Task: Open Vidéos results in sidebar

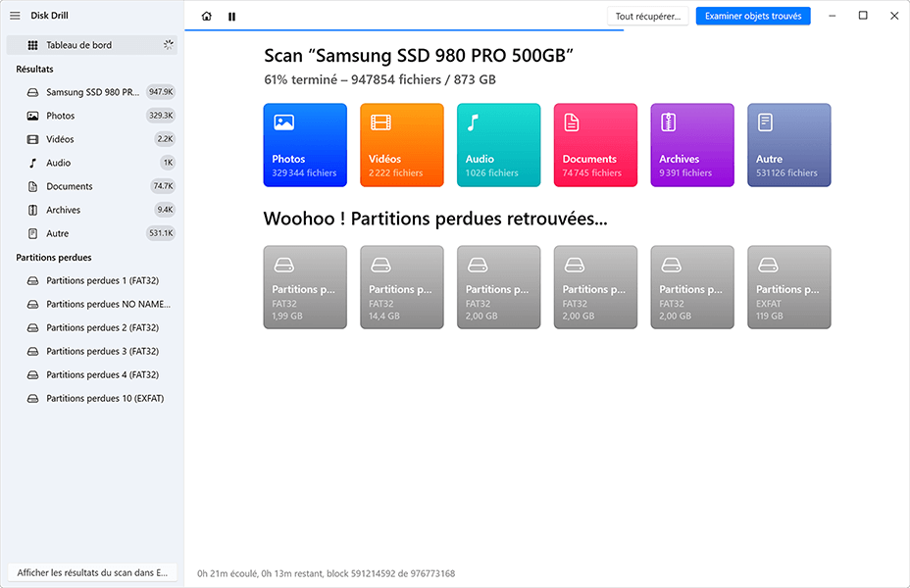Action: (x=92, y=139)
